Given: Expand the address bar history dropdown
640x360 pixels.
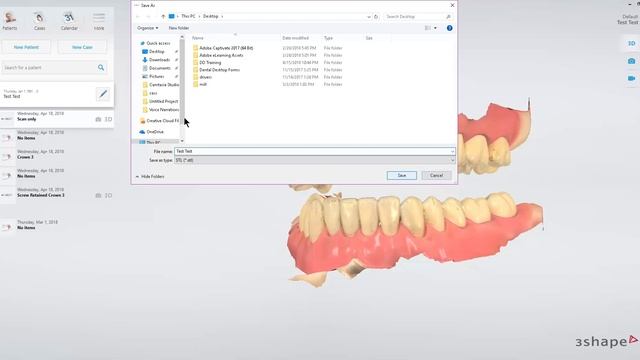Looking at the screenshot, I should (369, 16).
